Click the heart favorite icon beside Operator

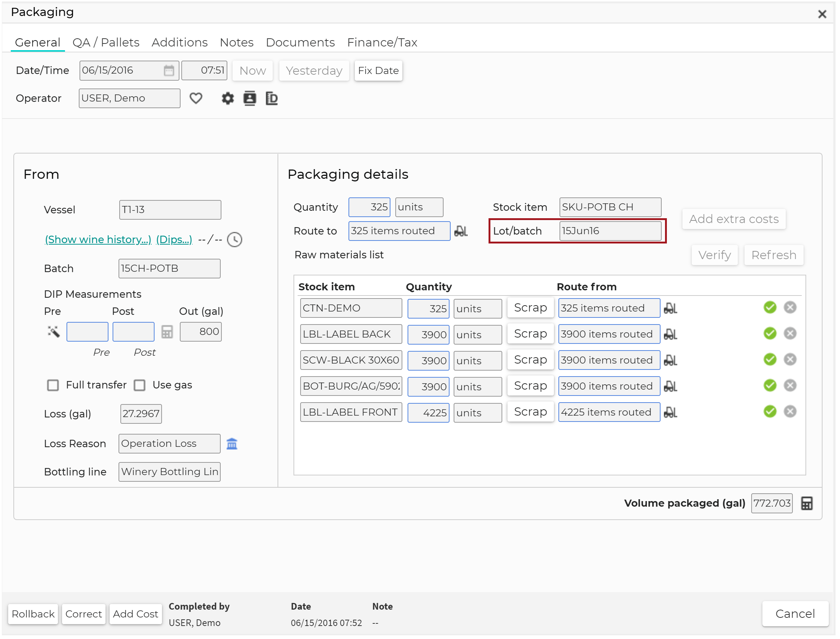[196, 99]
